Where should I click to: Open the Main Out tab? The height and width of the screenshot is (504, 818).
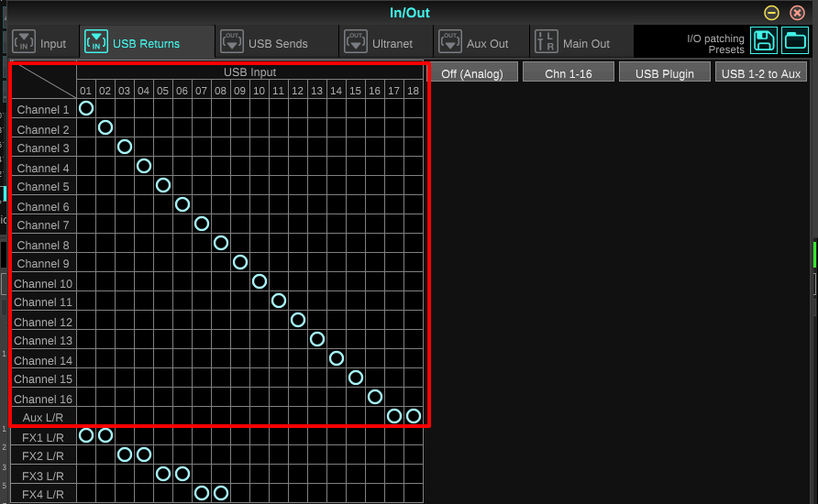(x=586, y=43)
